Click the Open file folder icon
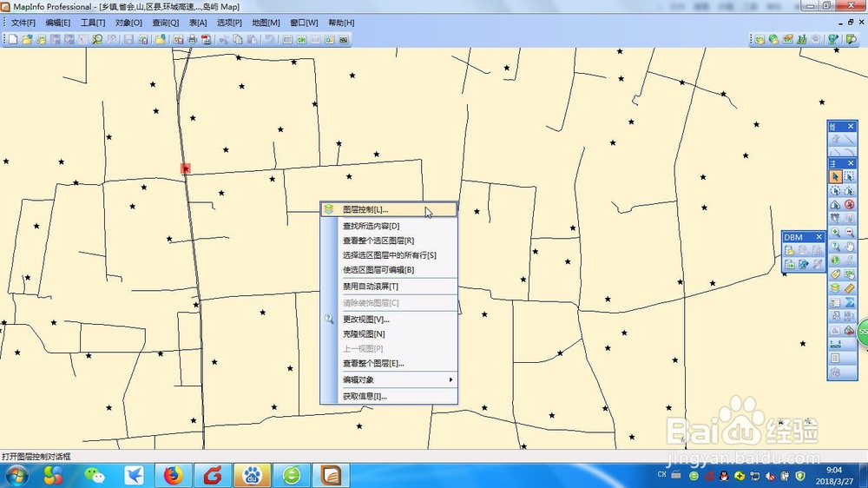 pyautogui.click(x=27, y=39)
